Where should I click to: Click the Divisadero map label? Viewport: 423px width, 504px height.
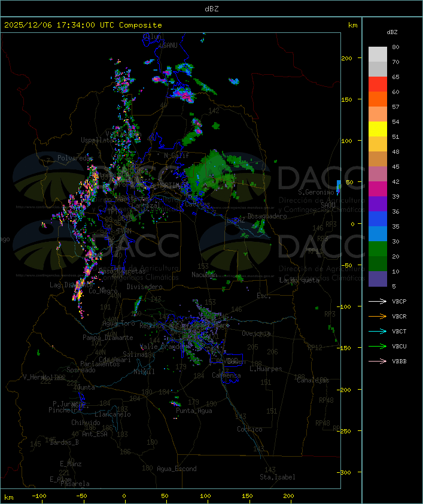(x=144, y=286)
